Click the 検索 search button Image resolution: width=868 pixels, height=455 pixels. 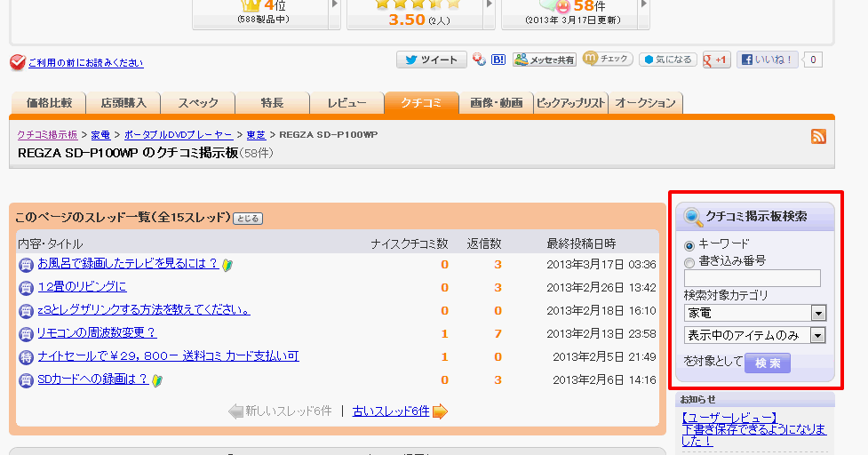(x=768, y=363)
